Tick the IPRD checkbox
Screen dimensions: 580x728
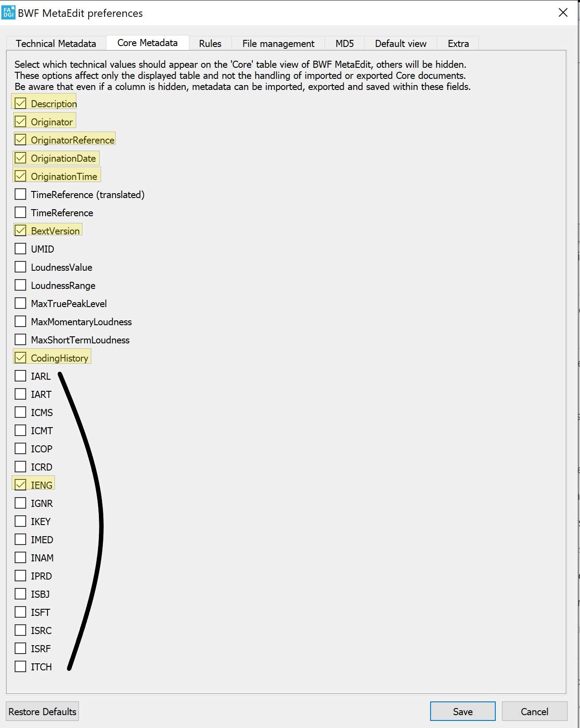[x=20, y=576]
